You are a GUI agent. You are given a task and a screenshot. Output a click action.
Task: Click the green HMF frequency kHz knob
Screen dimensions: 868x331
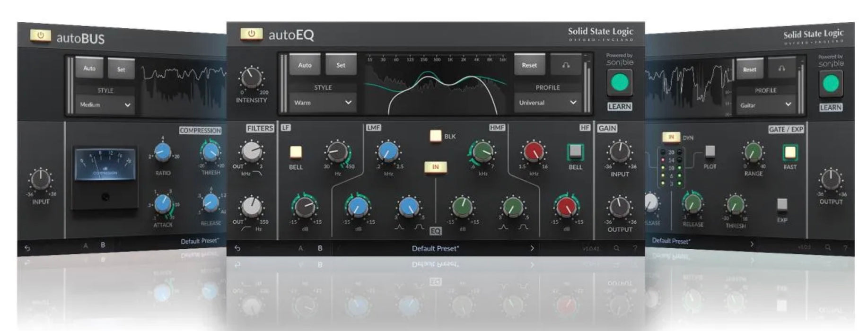[482, 152]
